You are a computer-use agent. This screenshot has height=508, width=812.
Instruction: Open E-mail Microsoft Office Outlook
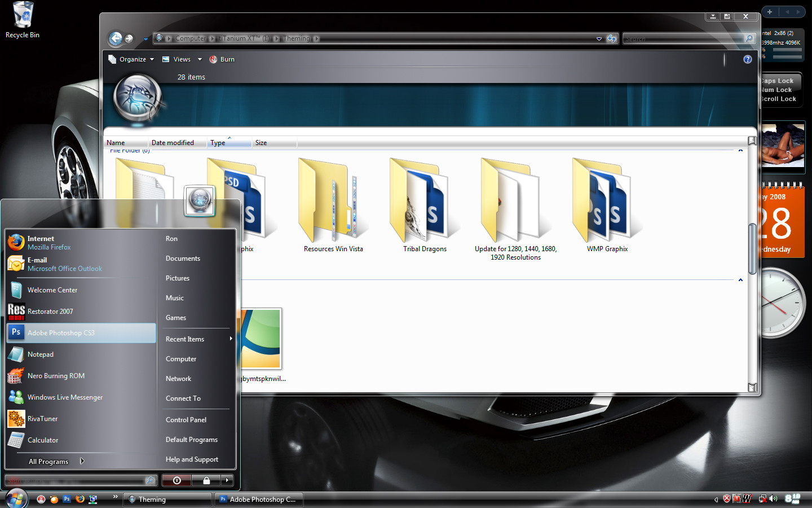81,264
